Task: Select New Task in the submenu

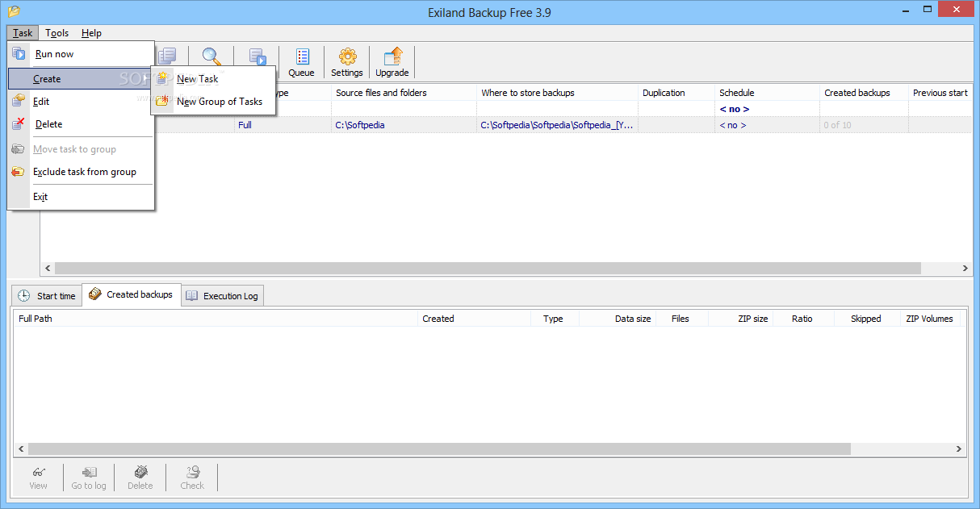Action: pyautogui.click(x=213, y=79)
